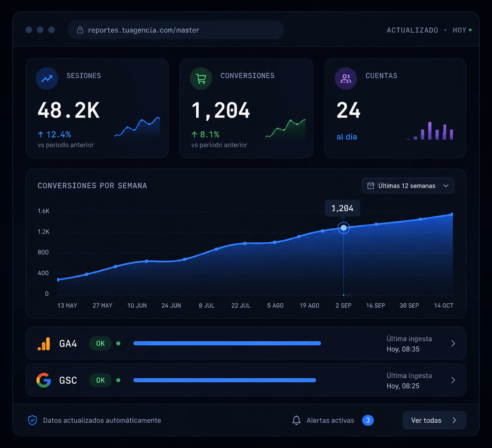Click the GA4 ingest progress bar
This screenshot has width=492, height=448.
[x=227, y=343]
